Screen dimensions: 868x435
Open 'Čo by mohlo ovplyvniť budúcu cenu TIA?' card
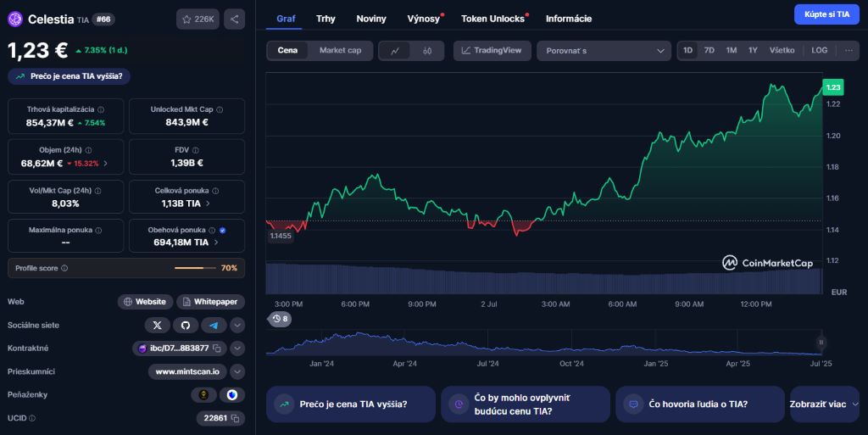tap(526, 404)
